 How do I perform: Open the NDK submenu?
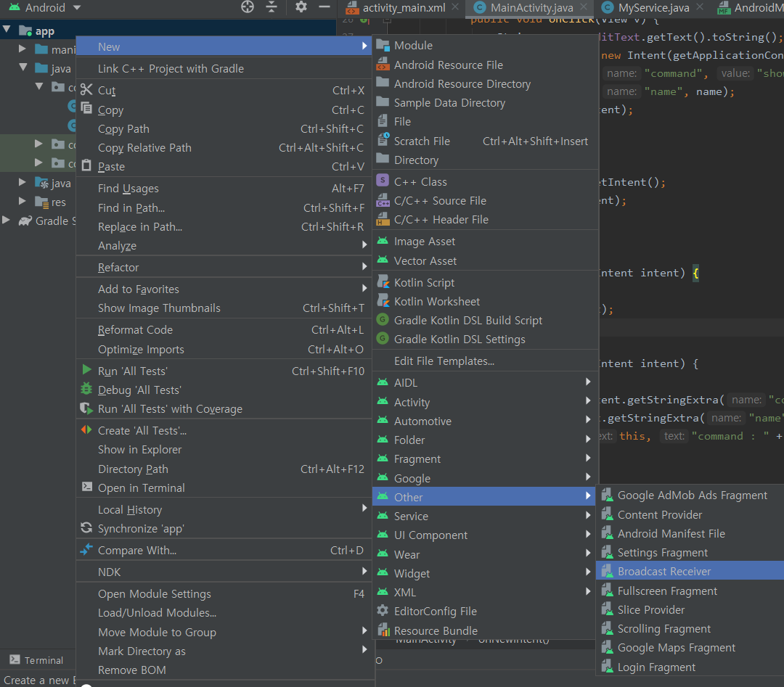pyautogui.click(x=224, y=572)
